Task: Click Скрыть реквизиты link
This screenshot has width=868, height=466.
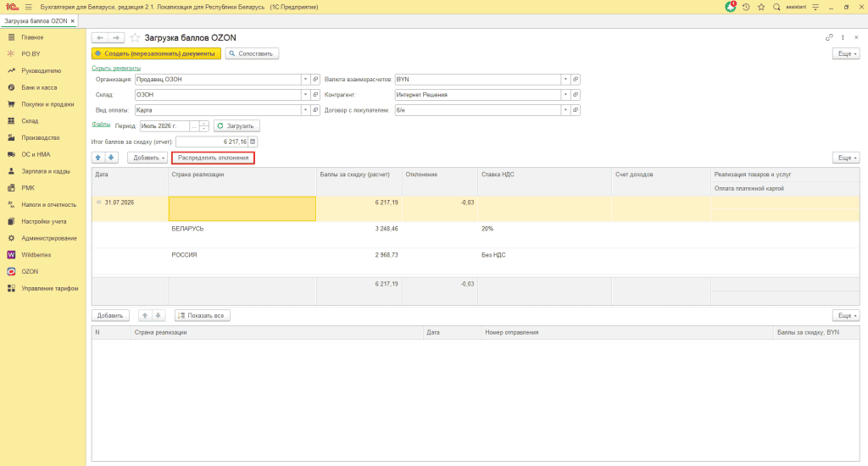Action: [116, 68]
